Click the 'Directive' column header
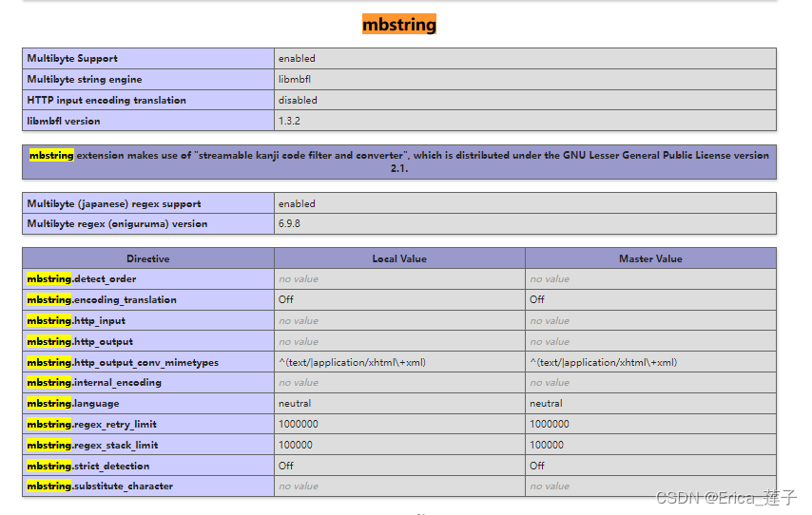812x515 pixels. coord(148,258)
